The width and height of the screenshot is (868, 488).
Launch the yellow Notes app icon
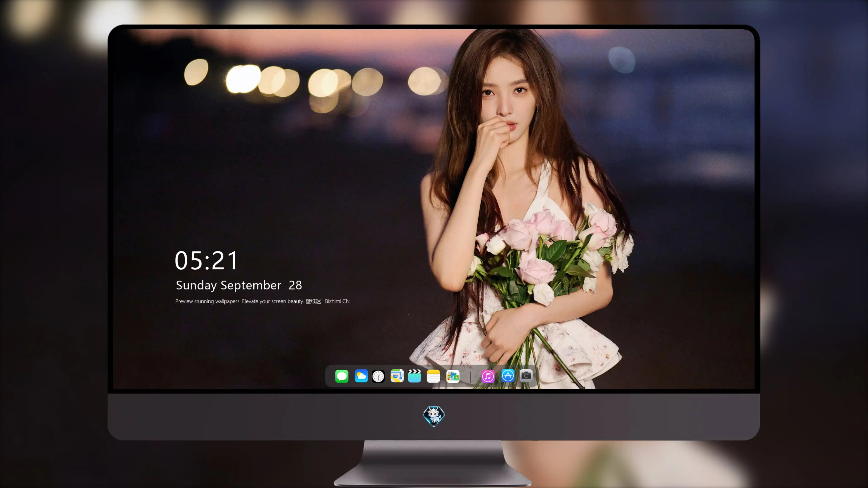(x=433, y=376)
